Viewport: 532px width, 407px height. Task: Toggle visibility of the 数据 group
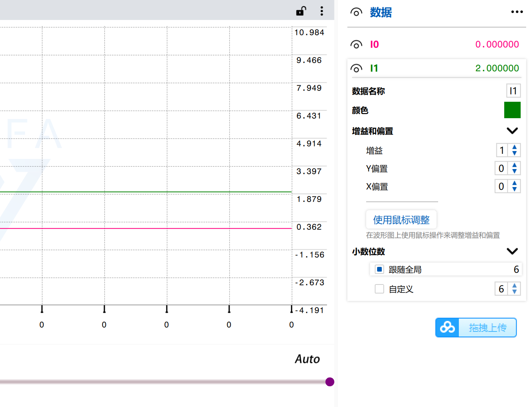(356, 12)
